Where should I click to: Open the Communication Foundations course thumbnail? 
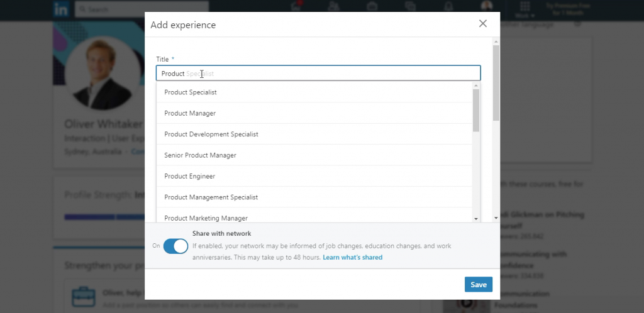(467, 304)
